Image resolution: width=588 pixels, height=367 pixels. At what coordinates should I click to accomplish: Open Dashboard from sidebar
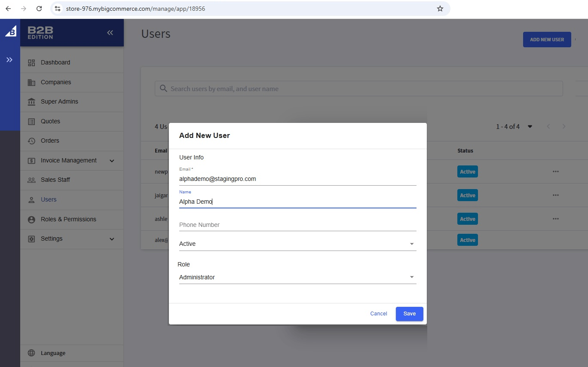[72, 63]
